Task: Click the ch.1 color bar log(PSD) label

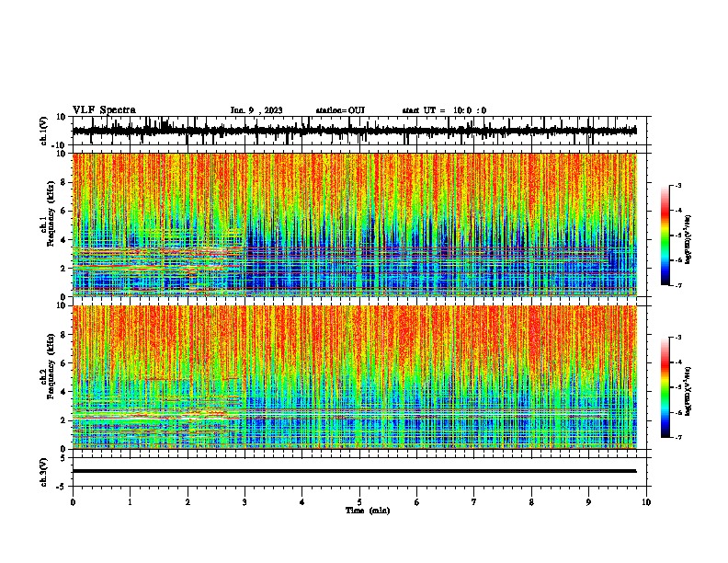Action: pos(688,240)
